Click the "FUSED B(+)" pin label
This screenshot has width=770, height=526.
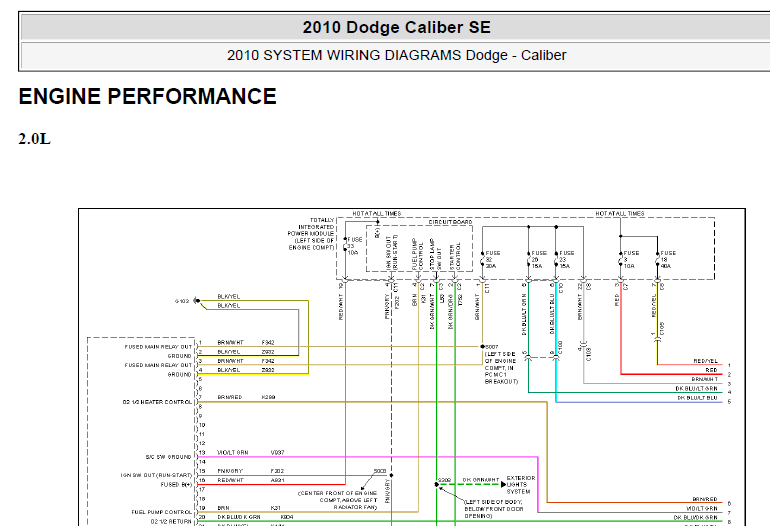(176, 484)
